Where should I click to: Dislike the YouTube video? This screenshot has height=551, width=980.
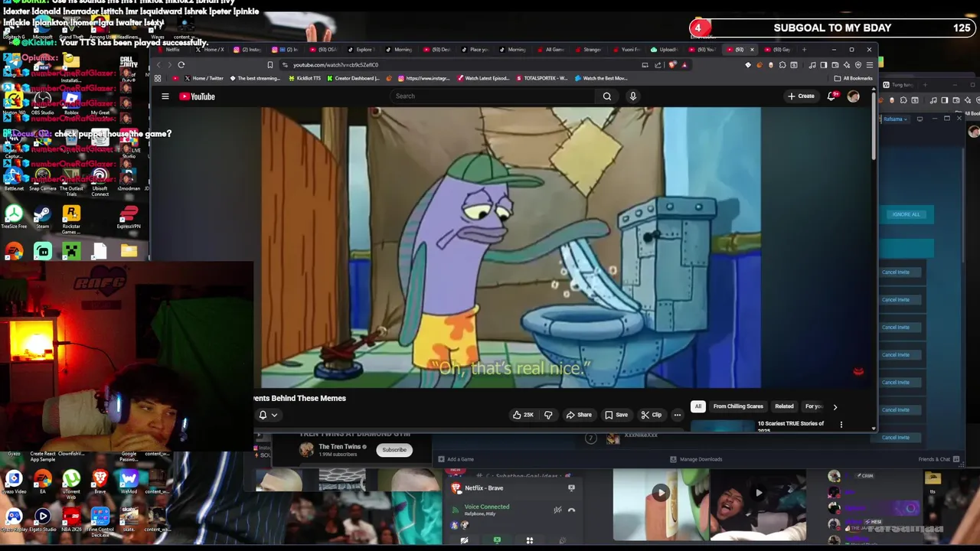pyautogui.click(x=548, y=416)
